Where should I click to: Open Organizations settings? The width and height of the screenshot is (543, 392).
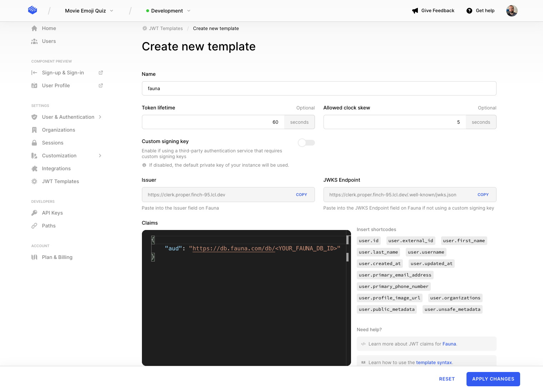pyautogui.click(x=59, y=130)
